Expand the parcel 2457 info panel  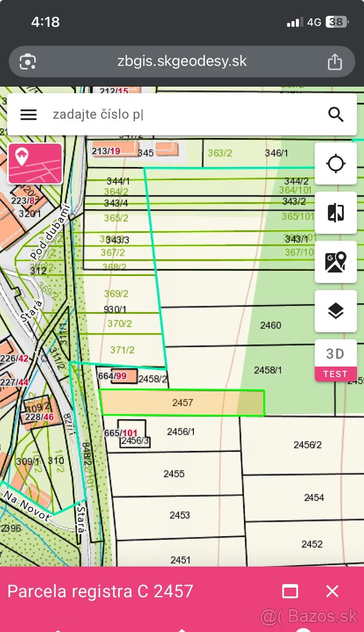pyautogui.click(x=290, y=591)
